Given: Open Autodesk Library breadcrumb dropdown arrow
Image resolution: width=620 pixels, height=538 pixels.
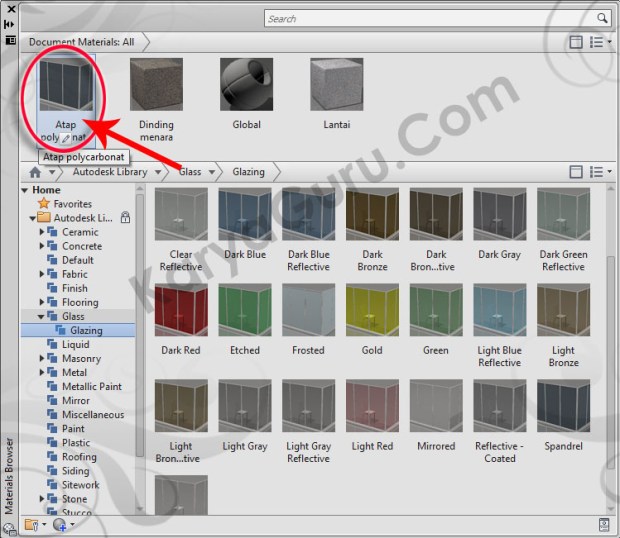Looking at the screenshot, I should click(158, 172).
